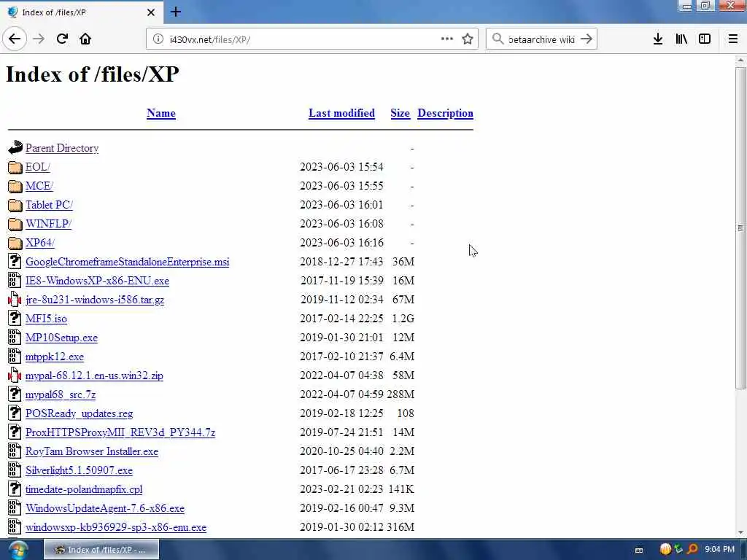Open the Parent Directory link

tap(62, 148)
